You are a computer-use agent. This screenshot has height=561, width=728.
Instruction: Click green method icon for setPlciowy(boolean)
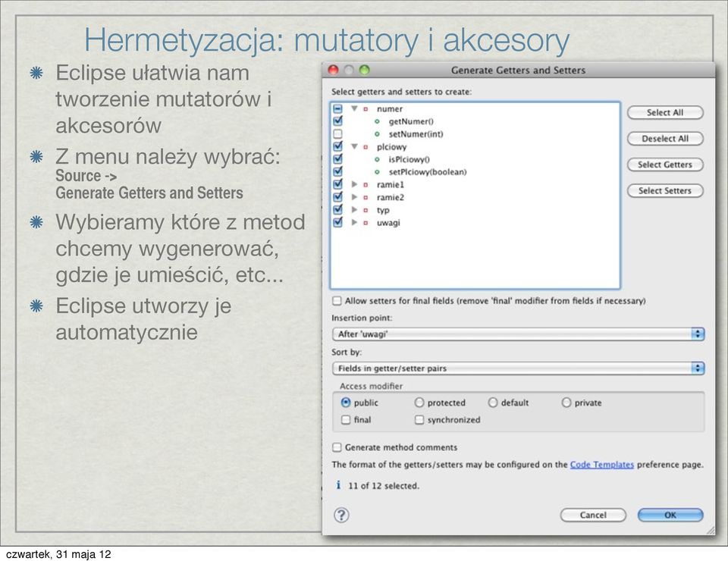[377, 172]
